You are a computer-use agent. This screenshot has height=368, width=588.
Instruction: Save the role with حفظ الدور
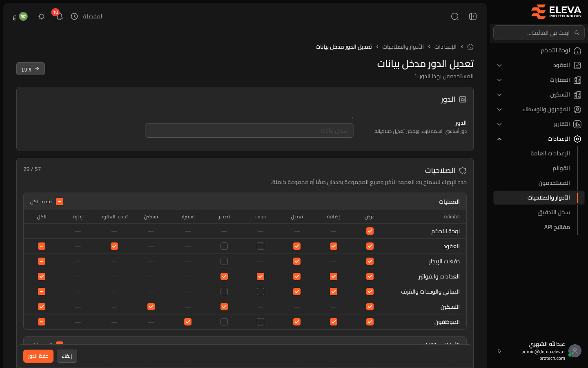click(x=38, y=356)
